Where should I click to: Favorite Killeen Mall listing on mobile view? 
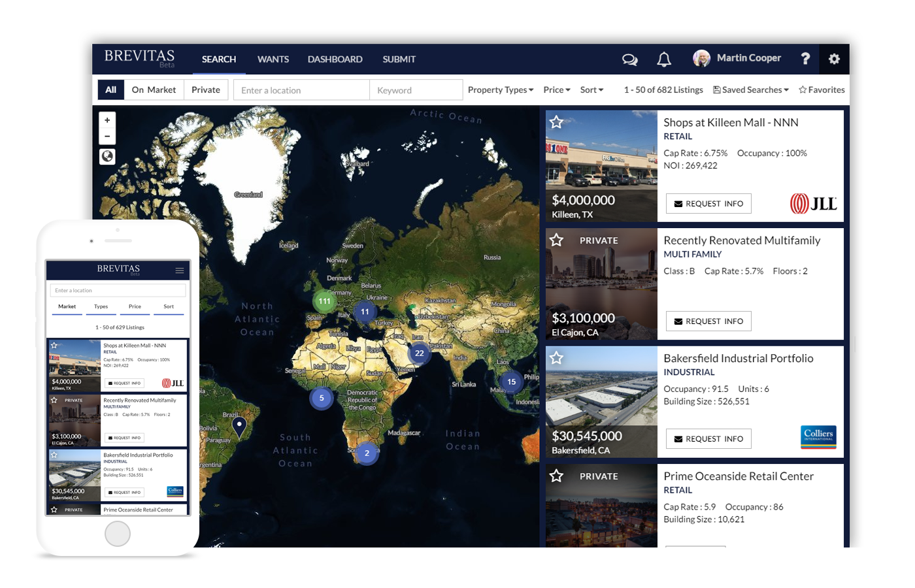point(54,346)
